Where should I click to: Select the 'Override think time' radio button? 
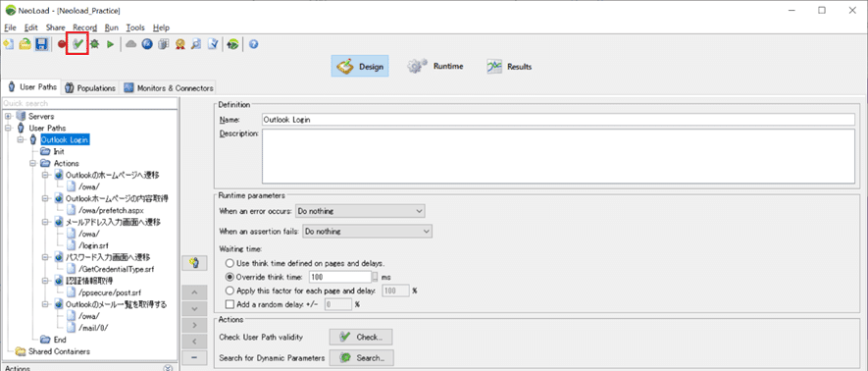(x=229, y=277)
